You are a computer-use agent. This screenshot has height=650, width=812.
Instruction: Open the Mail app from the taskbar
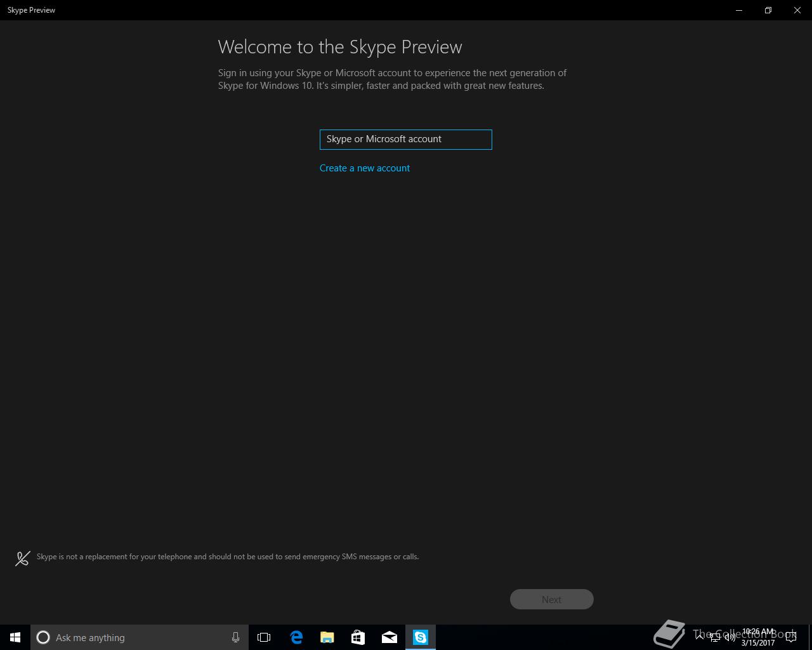(389, 637)
